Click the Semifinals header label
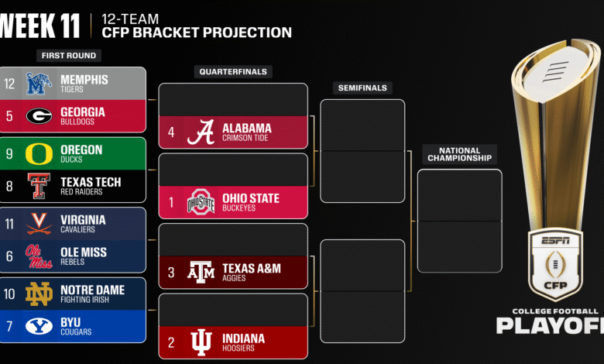Image resolution: width=604 pixels, height=364 pixels. point(362,88)
